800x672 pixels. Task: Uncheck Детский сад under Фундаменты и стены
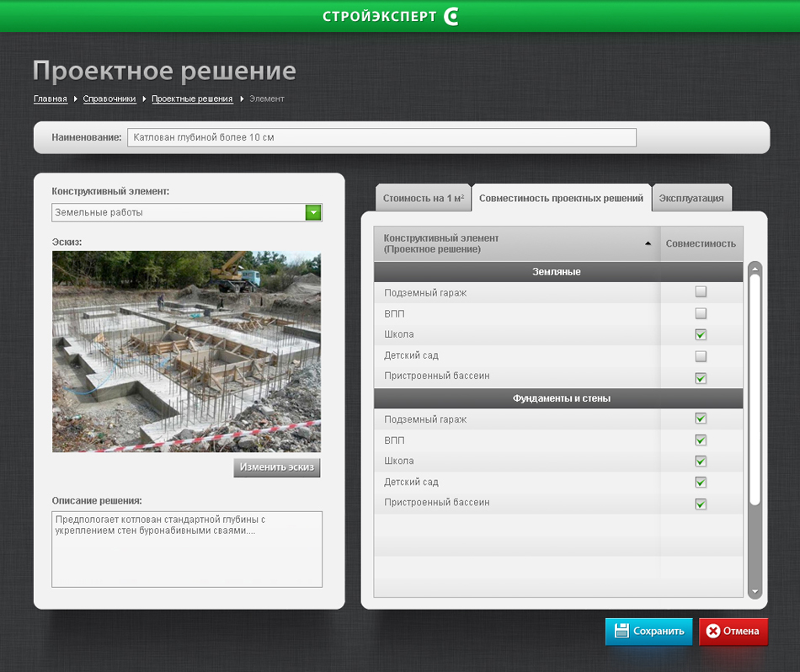tap(701, 483)
